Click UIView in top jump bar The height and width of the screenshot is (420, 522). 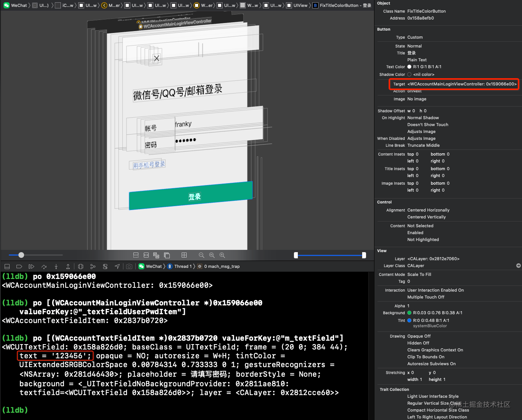tap(297, 5)
